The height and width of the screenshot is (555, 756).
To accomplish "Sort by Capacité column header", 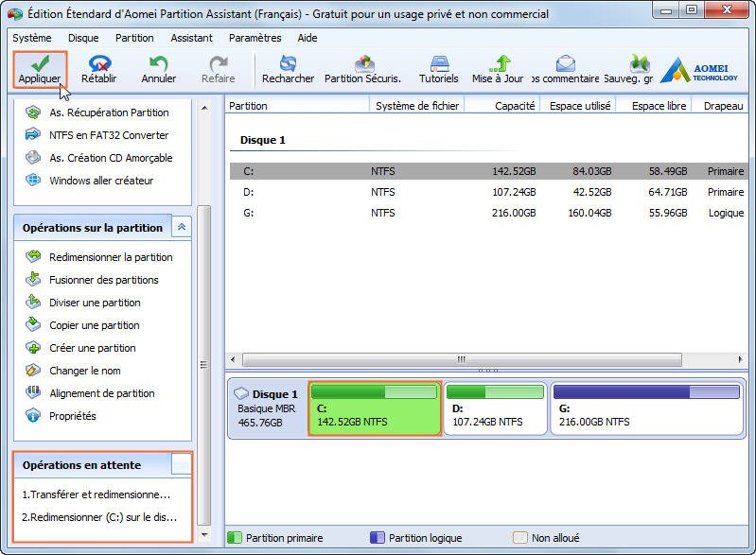I will pos(502,106).
